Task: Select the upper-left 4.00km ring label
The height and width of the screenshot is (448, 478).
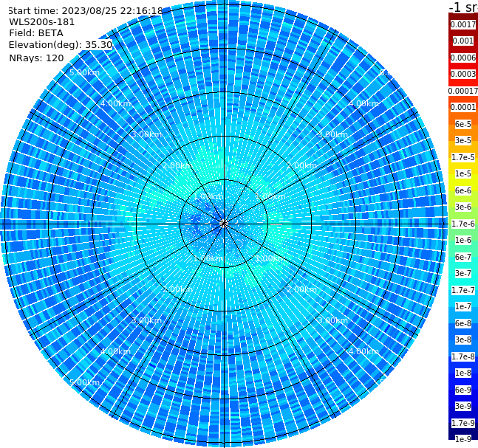Action: (115, 103)
